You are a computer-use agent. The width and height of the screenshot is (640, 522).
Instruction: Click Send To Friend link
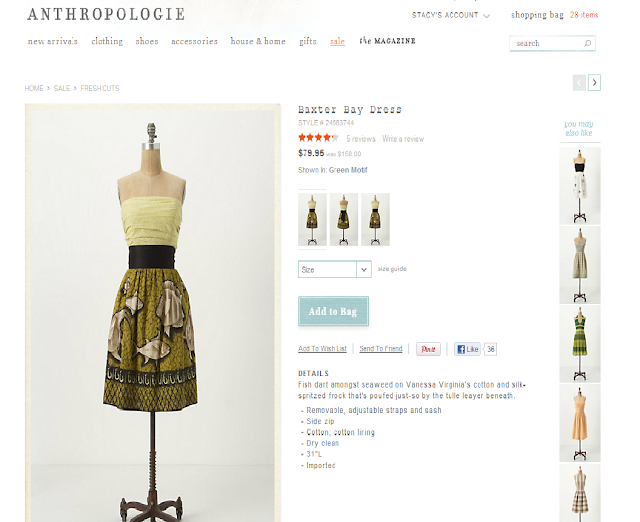381,349
